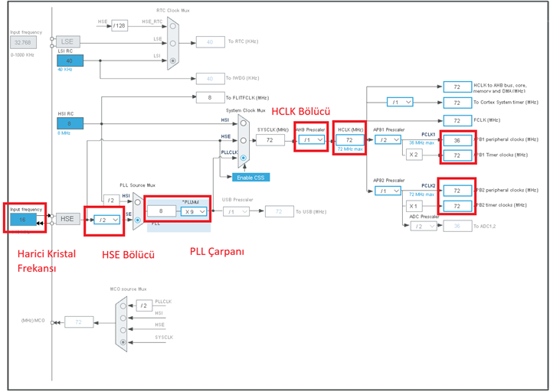Screen dimensions: 550x392
Task: Expand the APB1 Prescaler dropdown
Action: click(386, 140)
